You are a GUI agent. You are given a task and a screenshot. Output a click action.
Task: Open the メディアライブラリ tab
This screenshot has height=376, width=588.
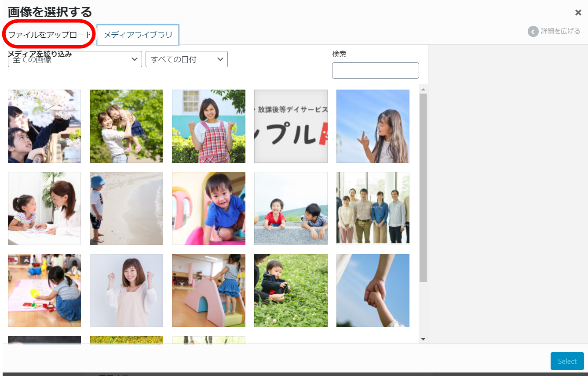pos(138,35)
